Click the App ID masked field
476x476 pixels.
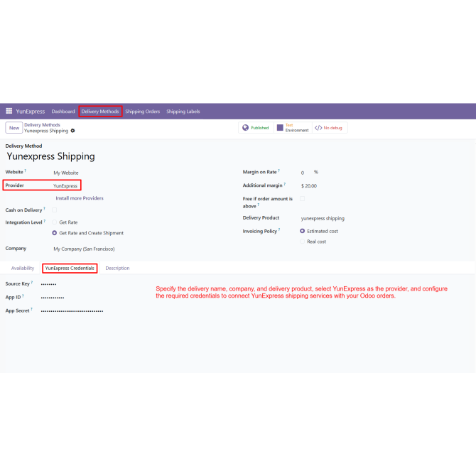pyautogui.click(x=53, y=298)
